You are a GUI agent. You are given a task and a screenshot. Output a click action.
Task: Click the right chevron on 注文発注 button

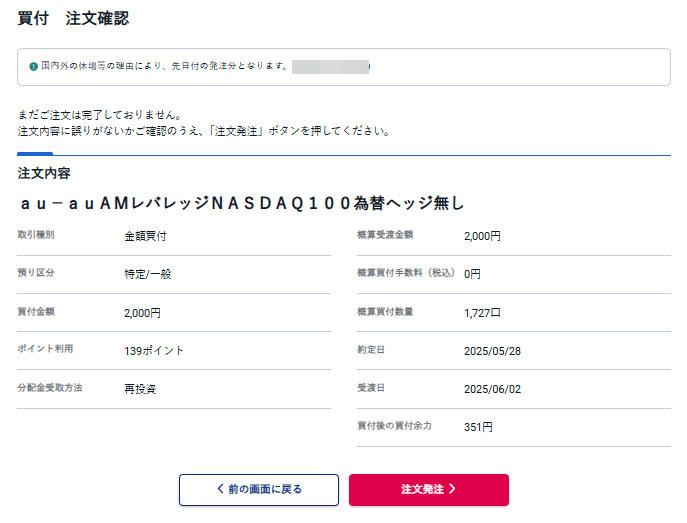[452, 489]
